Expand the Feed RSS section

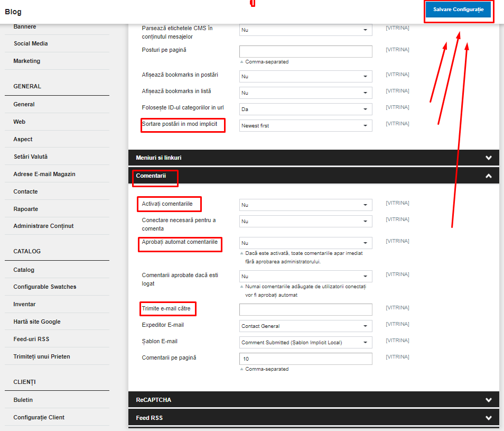click(x=314, y=417)
